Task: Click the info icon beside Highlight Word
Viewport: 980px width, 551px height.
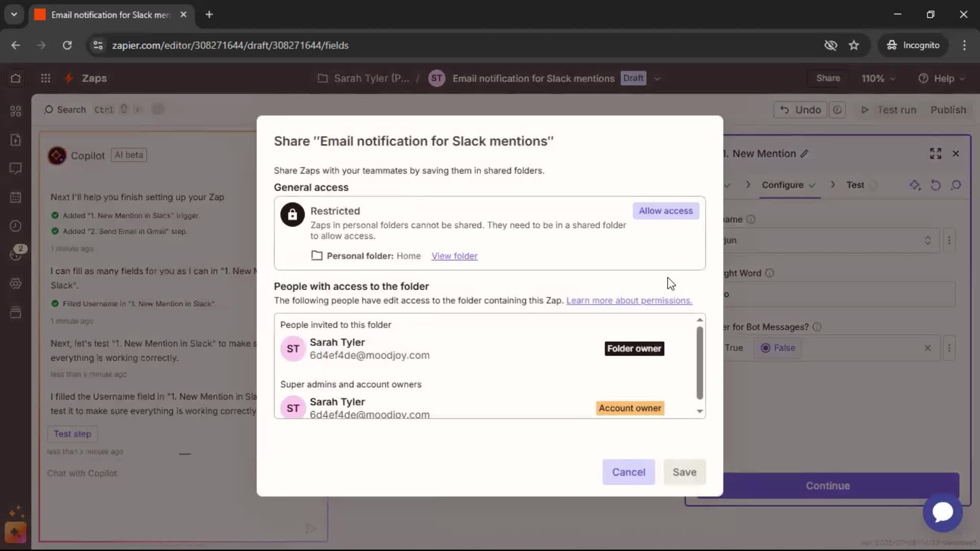Action: point(769,273)
